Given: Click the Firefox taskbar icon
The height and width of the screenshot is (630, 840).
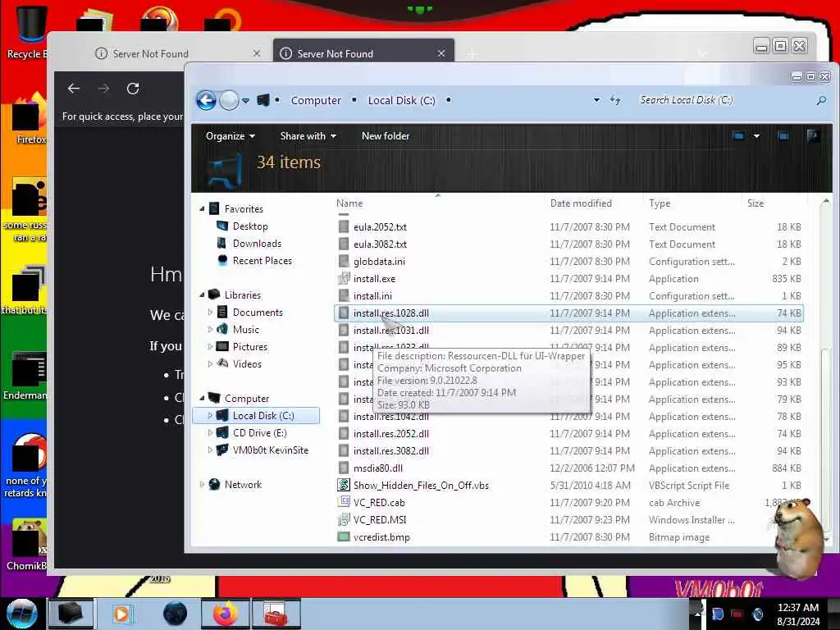Looking at the screenshot, I should pos(225,614).
